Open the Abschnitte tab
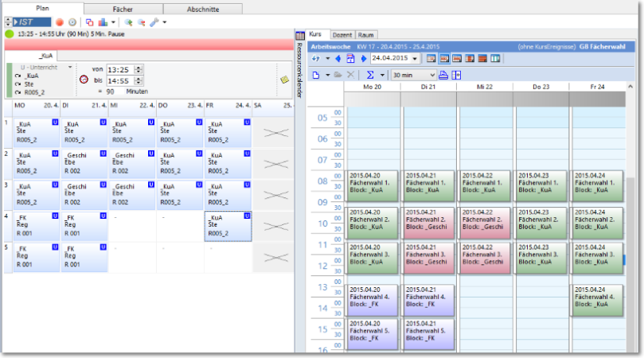 202,9
